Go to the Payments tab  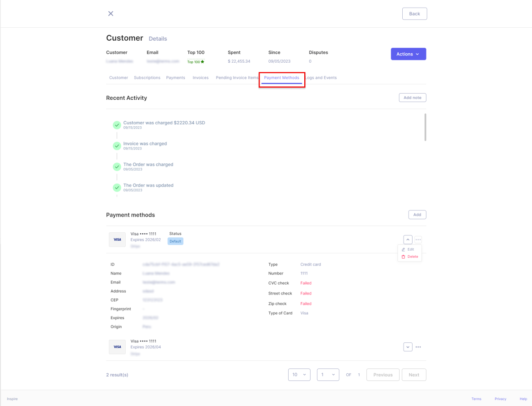175,78
